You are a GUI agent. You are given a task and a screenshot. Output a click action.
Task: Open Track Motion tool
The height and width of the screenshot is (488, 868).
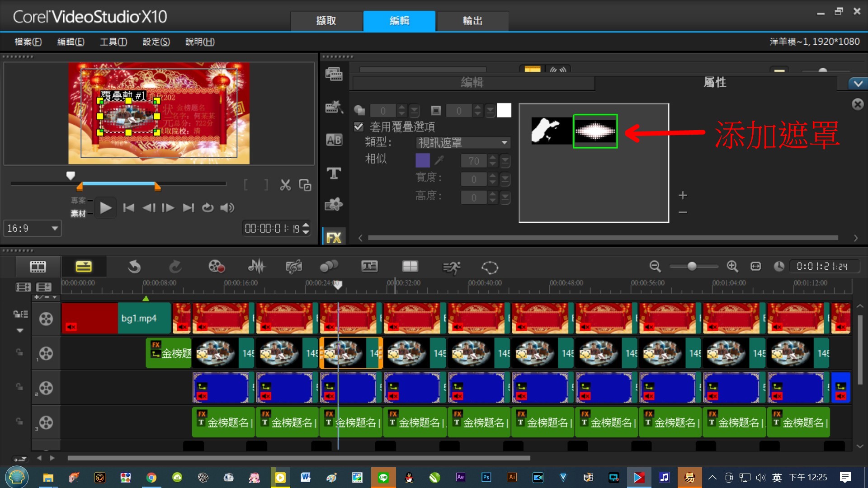pos(329,267)
